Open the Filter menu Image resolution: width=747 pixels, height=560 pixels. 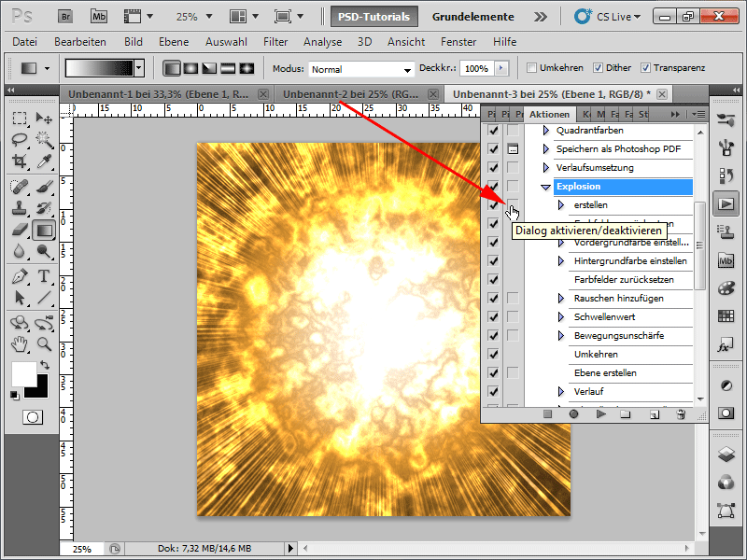(x=275, y=42)
